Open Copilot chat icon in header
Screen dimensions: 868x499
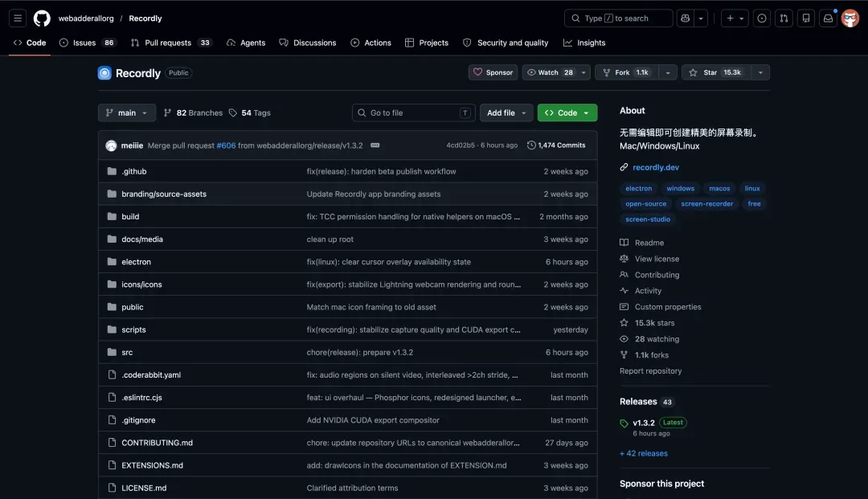point(686,18)
